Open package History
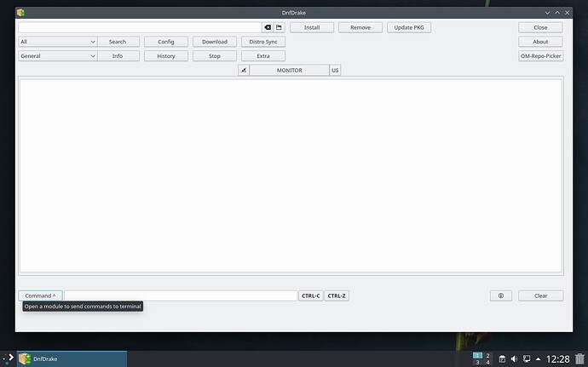The image size is (588, 367). click(166, 56)
